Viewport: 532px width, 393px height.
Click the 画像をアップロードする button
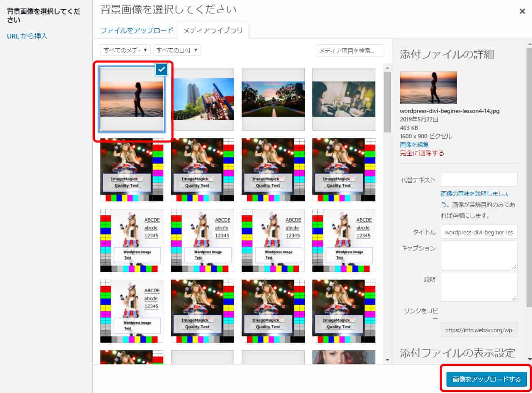point(487,379)
